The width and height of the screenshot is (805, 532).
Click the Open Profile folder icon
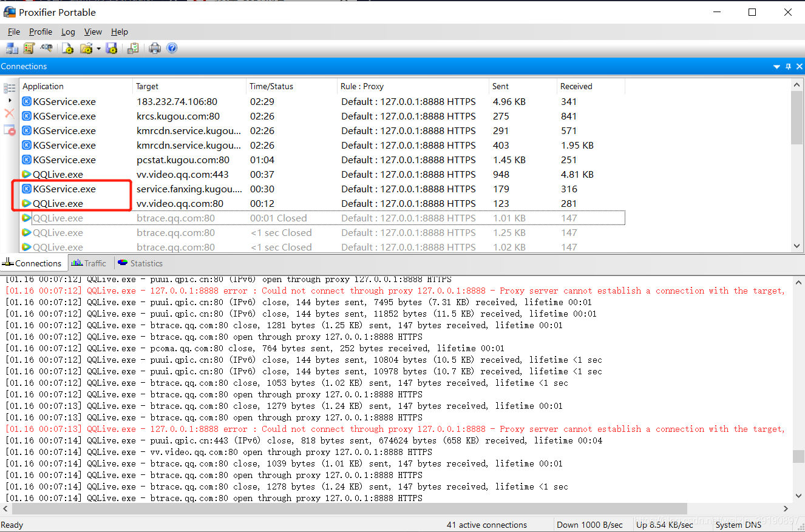pyautogui.click(x=86, y=49)
